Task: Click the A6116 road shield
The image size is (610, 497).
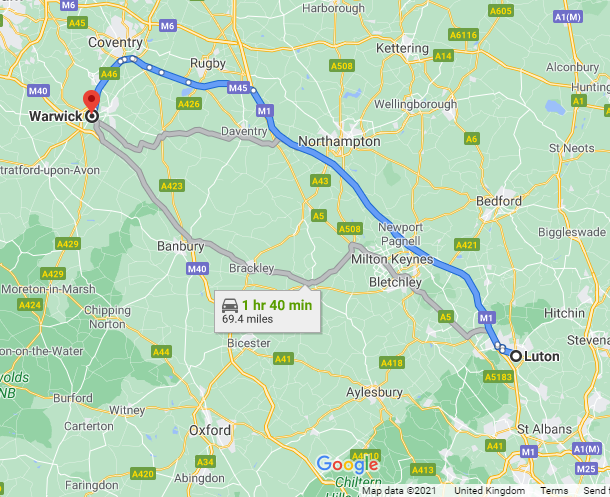Action: click(x=463, y=35)
